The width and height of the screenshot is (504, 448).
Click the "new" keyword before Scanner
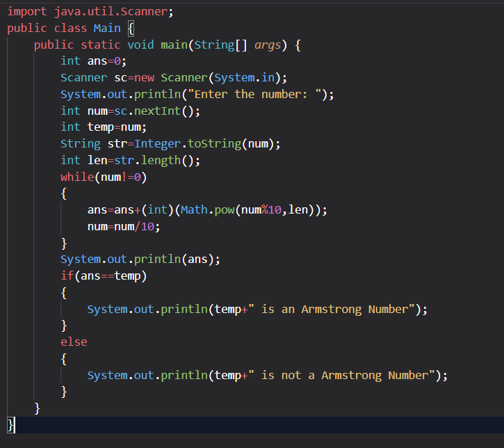[144, 78]
